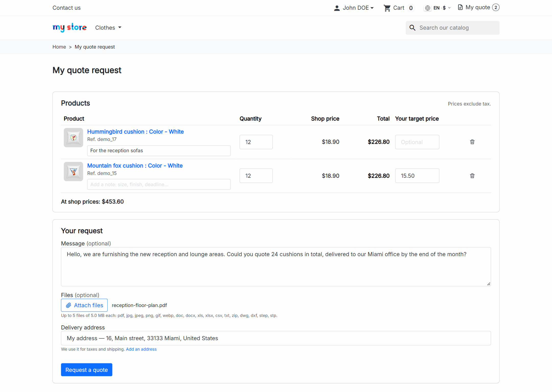
Task: Go to Home breadcrumb
Action: click(59, 47)
